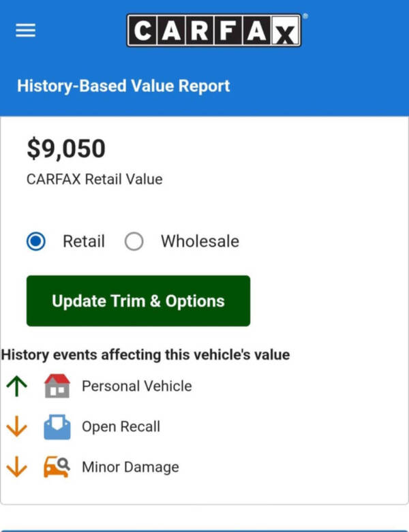Image resolution: width=409 pixels, height=532 pixels.
Task: Click the Retail option label
Action: click(84, 241)
